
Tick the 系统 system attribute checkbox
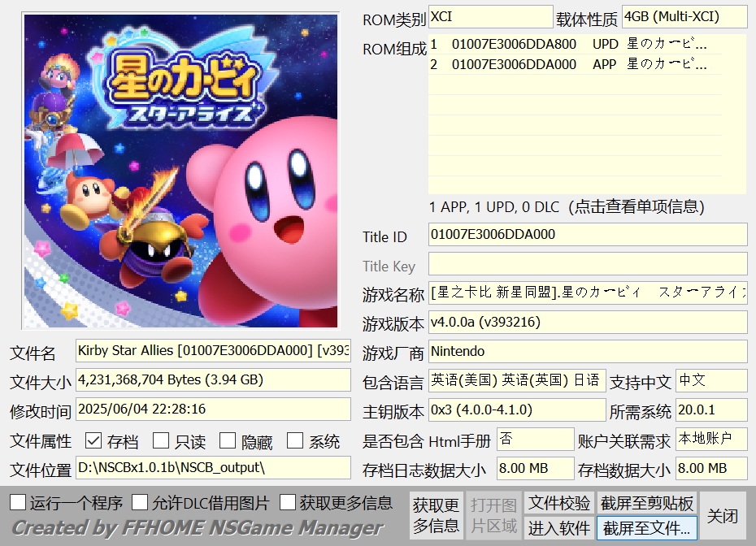[x=295, y=440]
